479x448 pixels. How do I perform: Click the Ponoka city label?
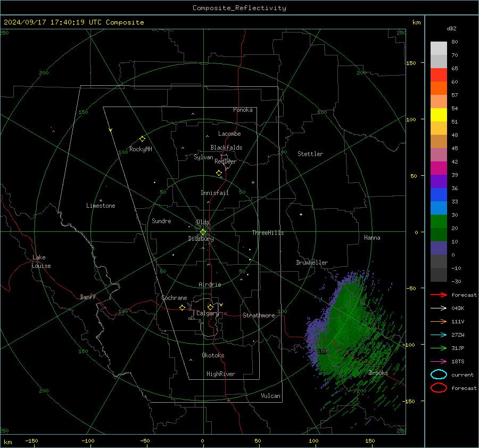(x=243, y=110)
